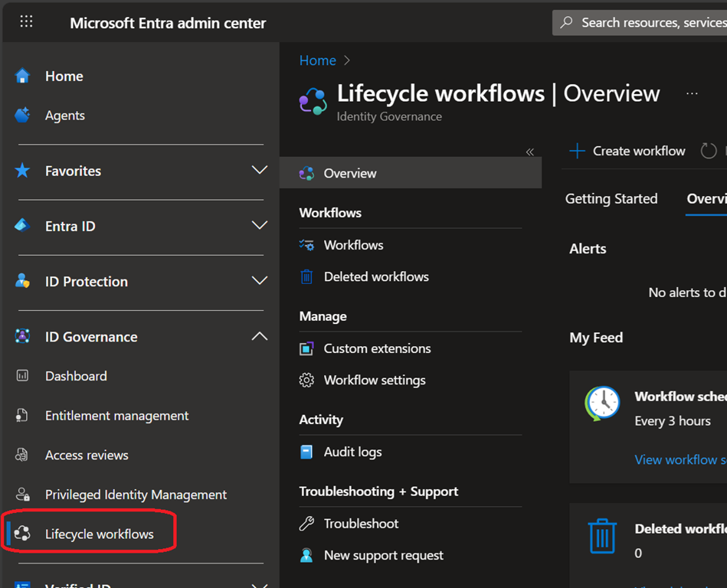Switch to the Getting Started tab

(611, 199)
